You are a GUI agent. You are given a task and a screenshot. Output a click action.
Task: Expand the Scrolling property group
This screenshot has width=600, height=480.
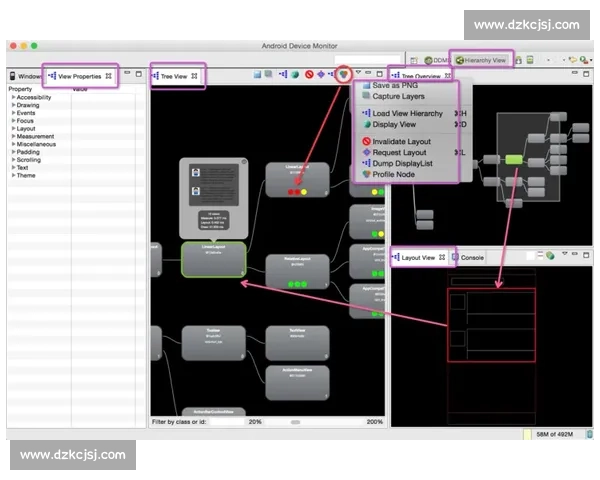pos(13,160)
